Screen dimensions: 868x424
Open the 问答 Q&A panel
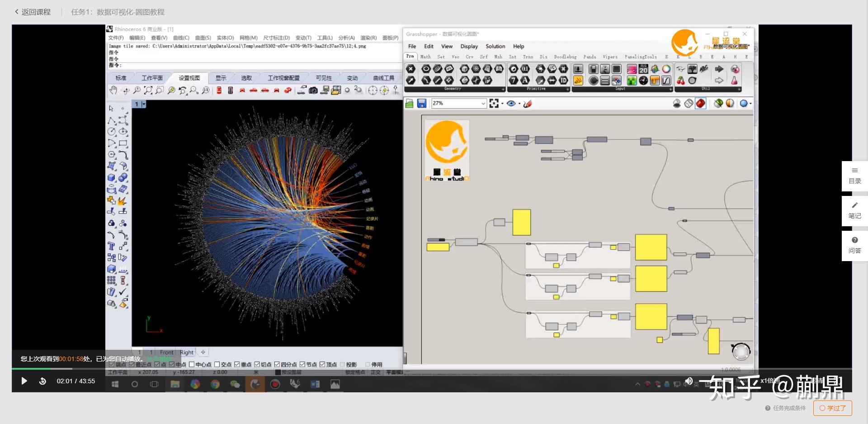point(855,246)
